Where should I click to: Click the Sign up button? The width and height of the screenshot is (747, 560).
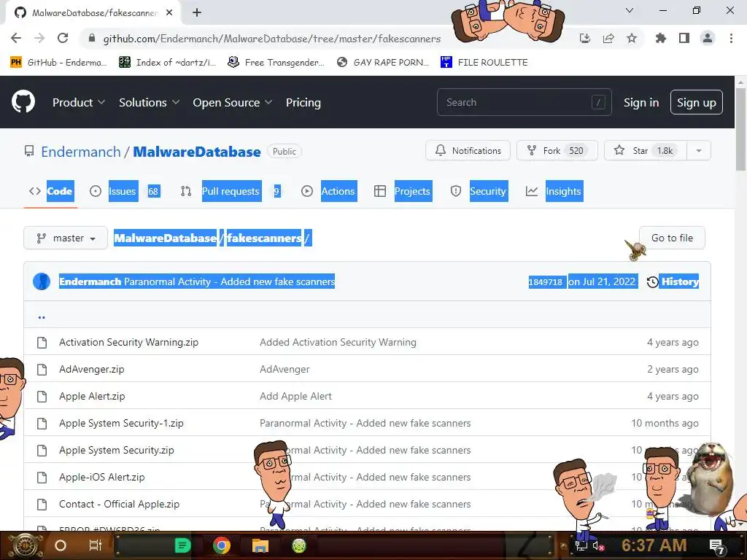coord(697,102)
